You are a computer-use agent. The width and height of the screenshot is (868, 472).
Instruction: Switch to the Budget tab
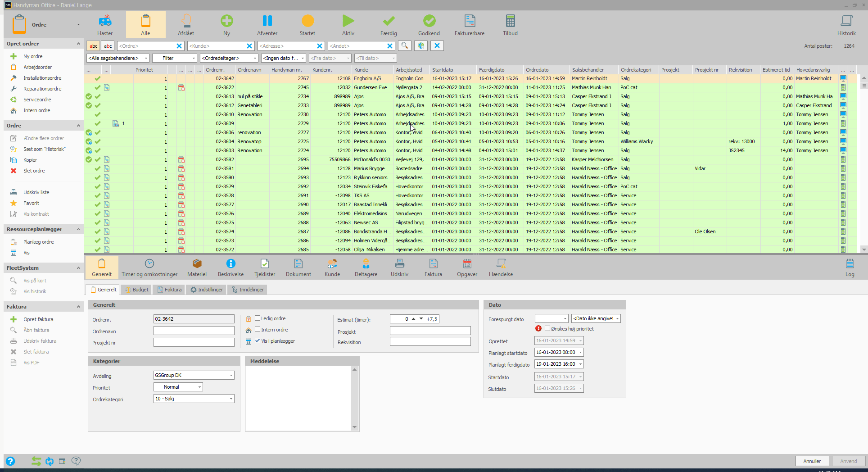click(136, 290)
